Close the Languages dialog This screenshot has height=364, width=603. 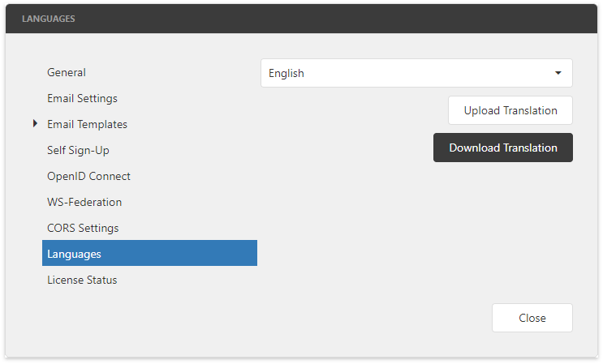pyautogui.click(x=532, y=318)
